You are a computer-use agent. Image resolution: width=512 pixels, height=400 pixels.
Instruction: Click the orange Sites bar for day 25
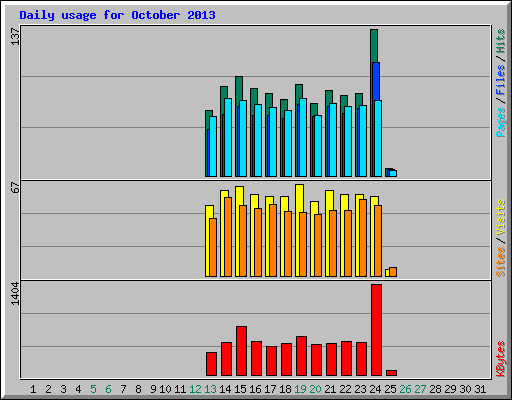tap(393, 272)
